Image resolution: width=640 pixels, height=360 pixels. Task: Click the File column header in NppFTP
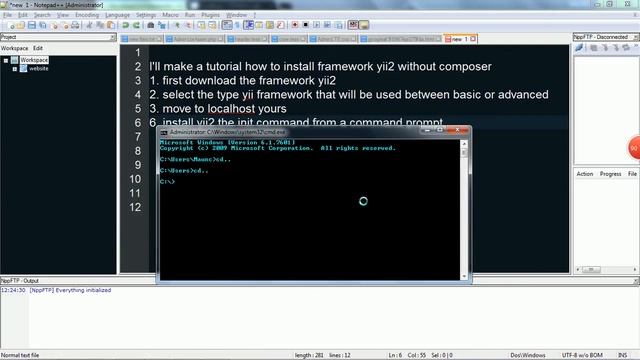[x=632, y=174]
